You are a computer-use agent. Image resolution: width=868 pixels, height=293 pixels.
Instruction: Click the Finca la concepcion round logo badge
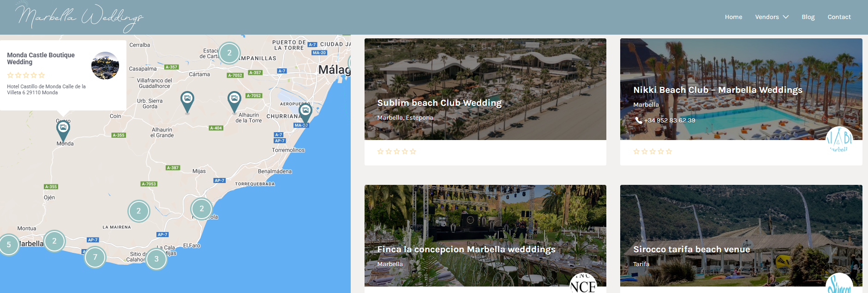583,283
